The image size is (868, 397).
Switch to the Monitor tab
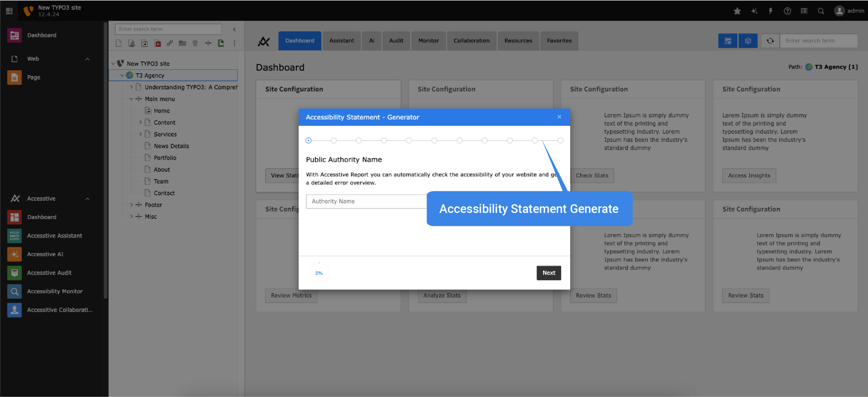click(x=428, y=41)
